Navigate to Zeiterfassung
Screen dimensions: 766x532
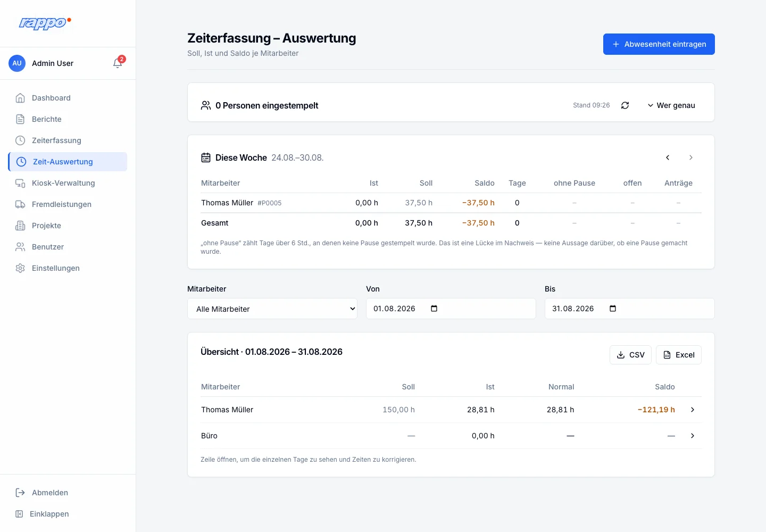point(68,140)
